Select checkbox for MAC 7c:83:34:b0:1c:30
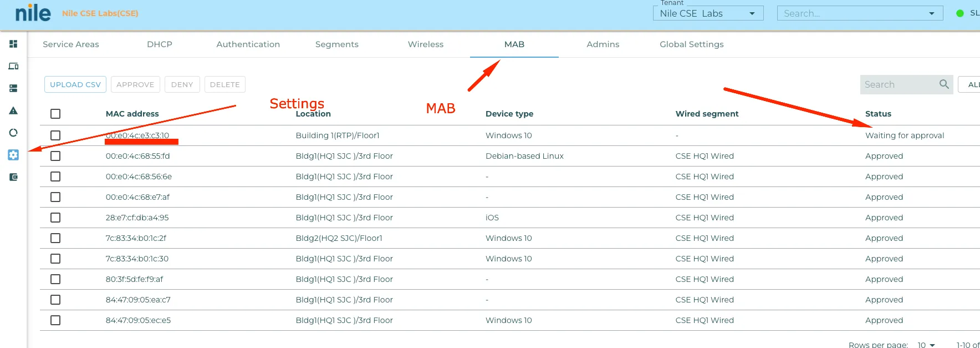Viewport: 980px width, 348px height. 55,259
